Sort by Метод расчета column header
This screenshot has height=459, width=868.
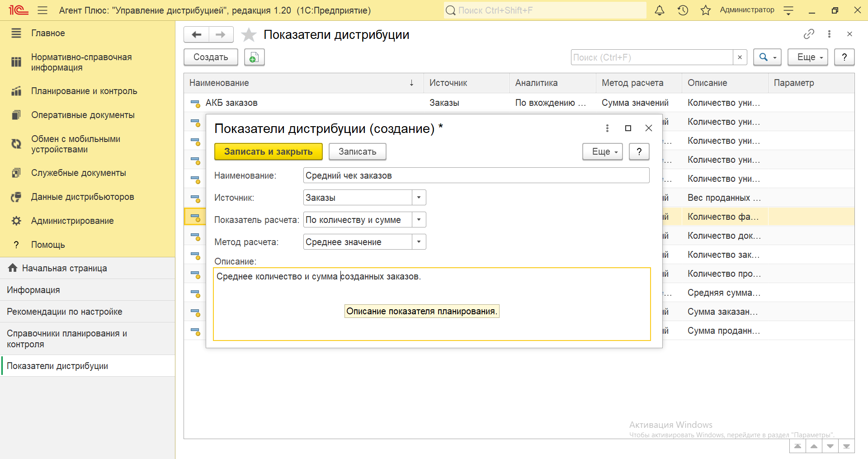pos(639,83)
